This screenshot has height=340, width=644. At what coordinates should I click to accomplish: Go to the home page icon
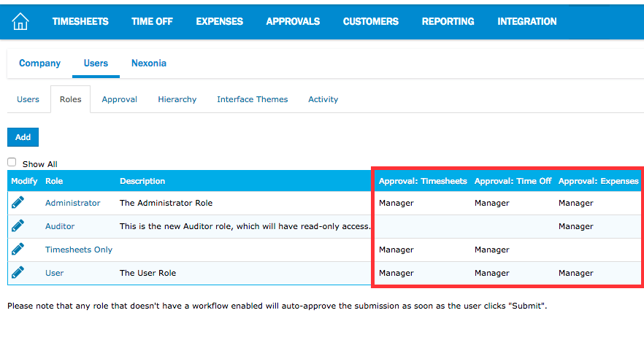(20, 21)
